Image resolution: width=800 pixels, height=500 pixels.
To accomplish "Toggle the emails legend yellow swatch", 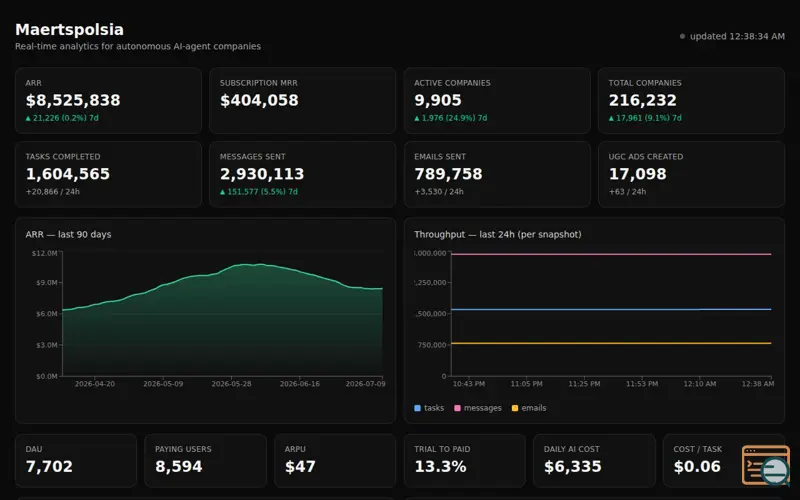I will click(x=515, y=408).
